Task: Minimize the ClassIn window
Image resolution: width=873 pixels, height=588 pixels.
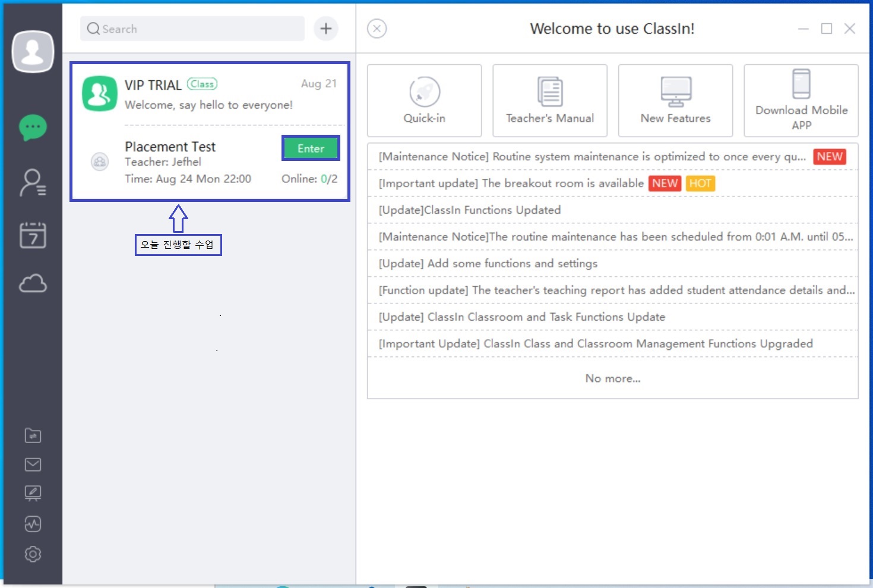Action: tap(804, 29)
